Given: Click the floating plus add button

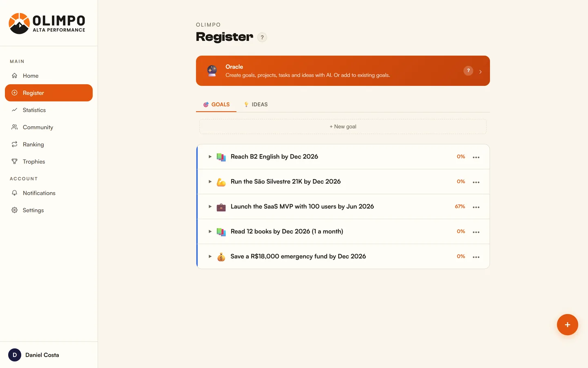Looking at the screenshot, I should point(567,325).
